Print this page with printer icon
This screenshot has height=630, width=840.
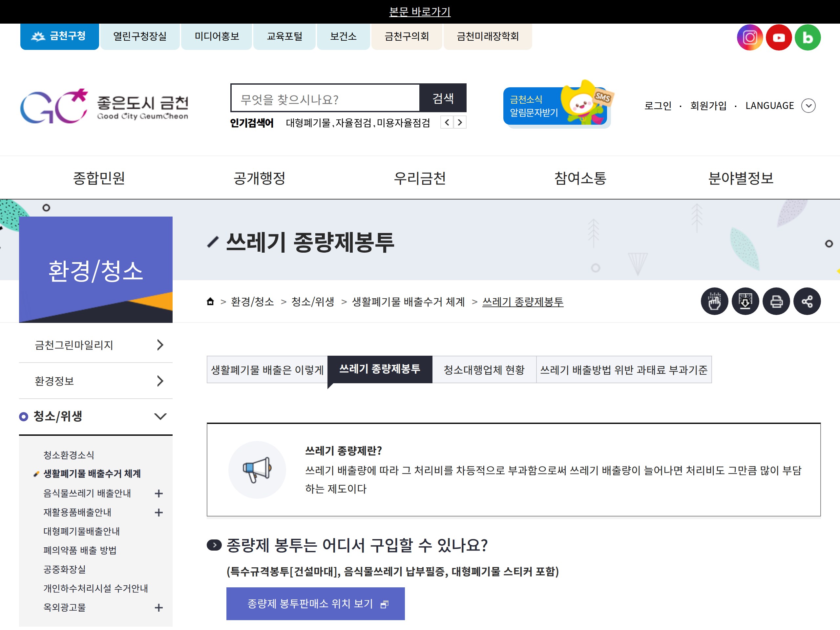coord(776,302)
